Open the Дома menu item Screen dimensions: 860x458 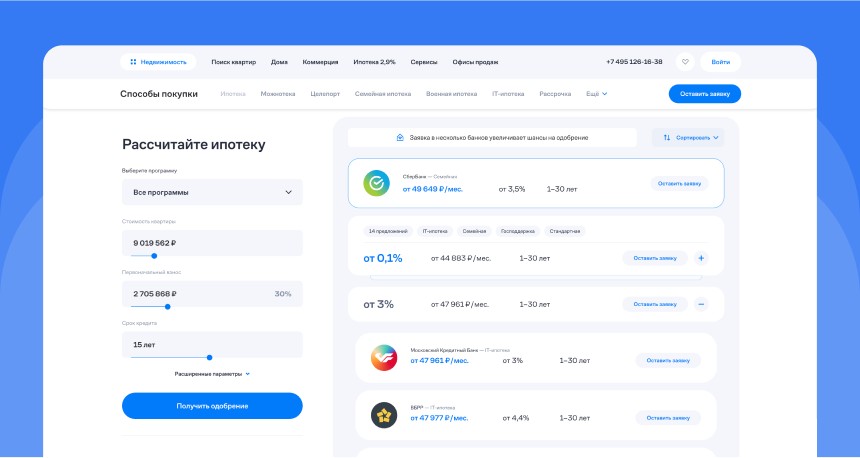coord(279,62)
